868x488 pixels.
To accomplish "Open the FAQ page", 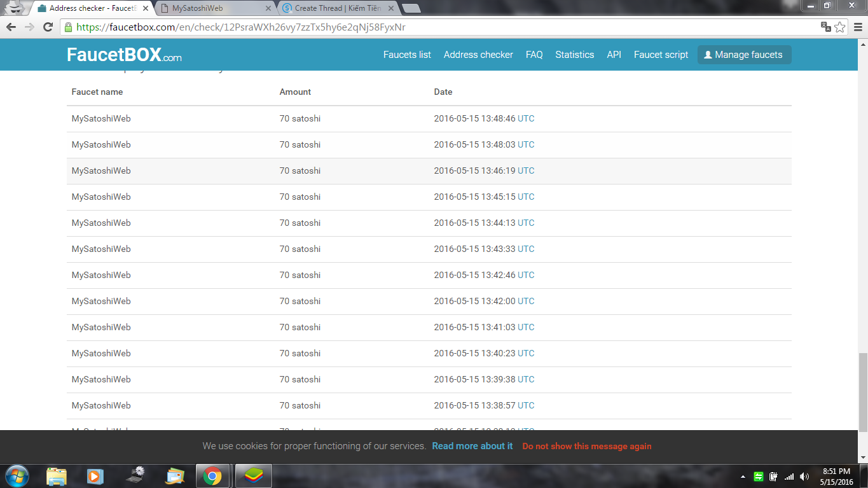I will pos(534,55).
